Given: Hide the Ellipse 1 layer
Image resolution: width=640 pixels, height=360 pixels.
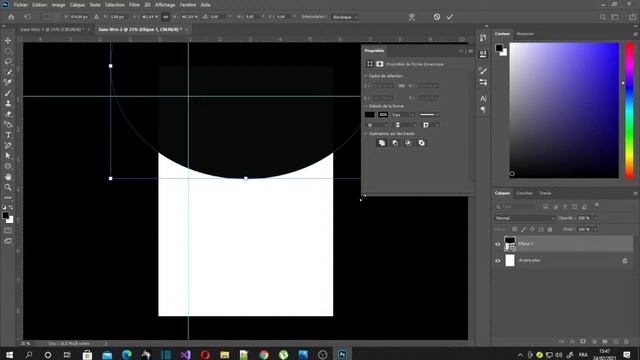Looking at the screenshot, I should pos(498,244).
